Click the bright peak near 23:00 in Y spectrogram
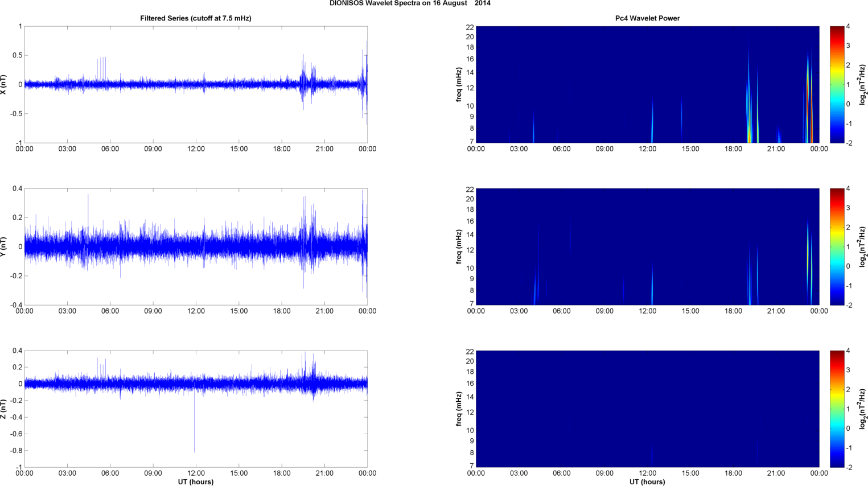 point(808,256)
